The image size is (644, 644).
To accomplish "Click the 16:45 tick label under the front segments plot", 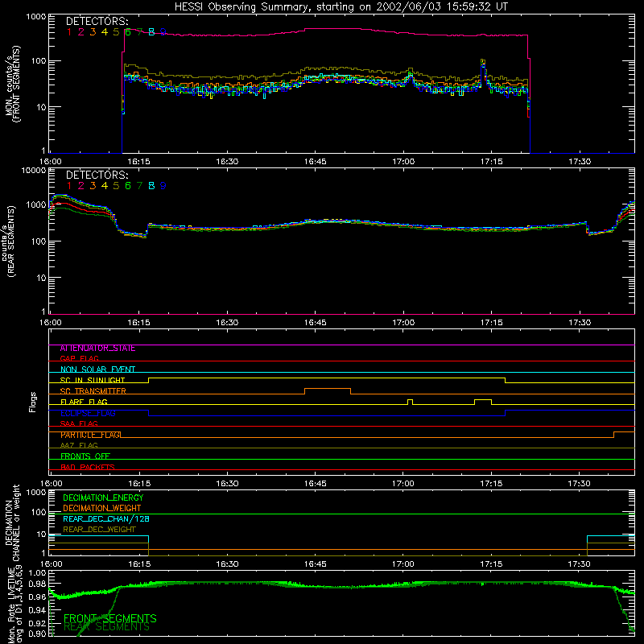I will tap(315, 162).
